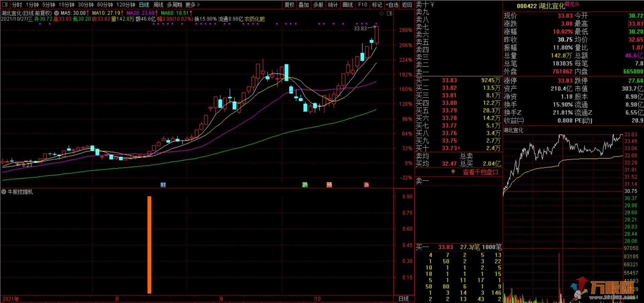Image resolution: width=644 pixels, height=303 pixels.
Task: Select the 60分钟 period tab
Action: pos(105,5)
